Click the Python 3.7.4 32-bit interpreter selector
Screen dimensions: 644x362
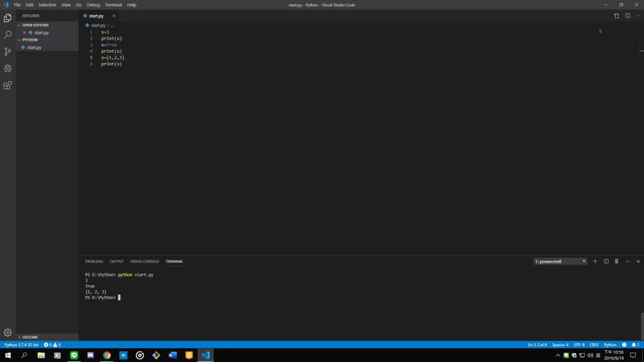[x=21, y=345]
